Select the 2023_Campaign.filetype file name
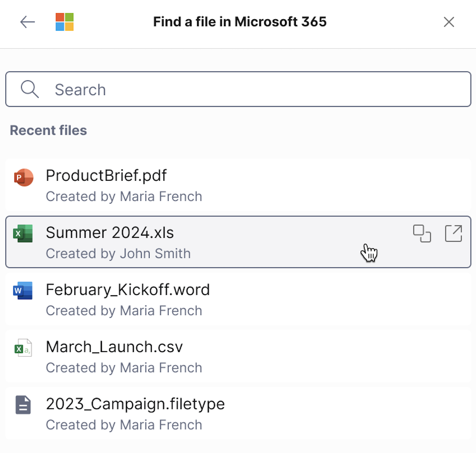476x453 pixels. 135,404
